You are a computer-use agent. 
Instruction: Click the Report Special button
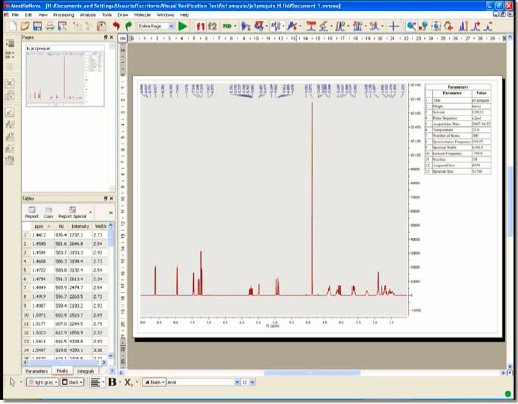(72, 212)
